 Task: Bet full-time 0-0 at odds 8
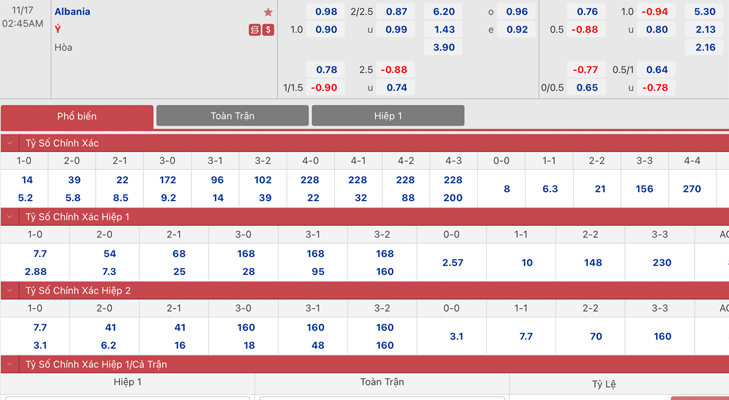click(x=507, y=189)
